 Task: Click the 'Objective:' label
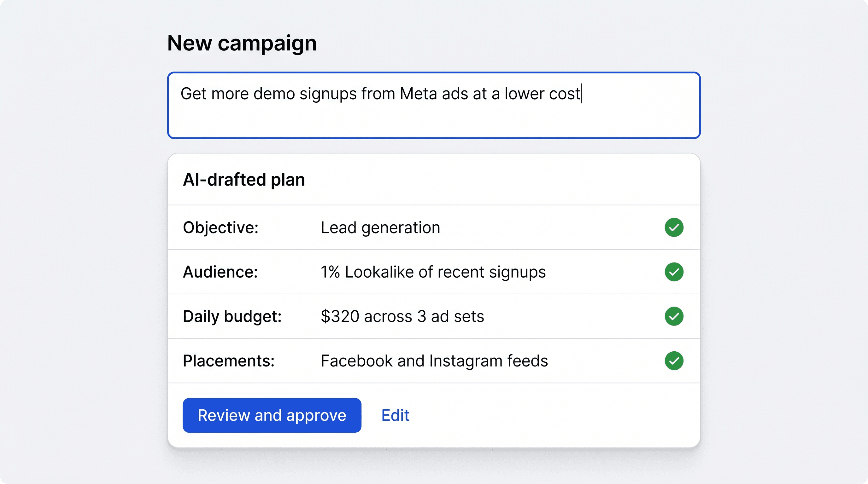click(221, 228)
